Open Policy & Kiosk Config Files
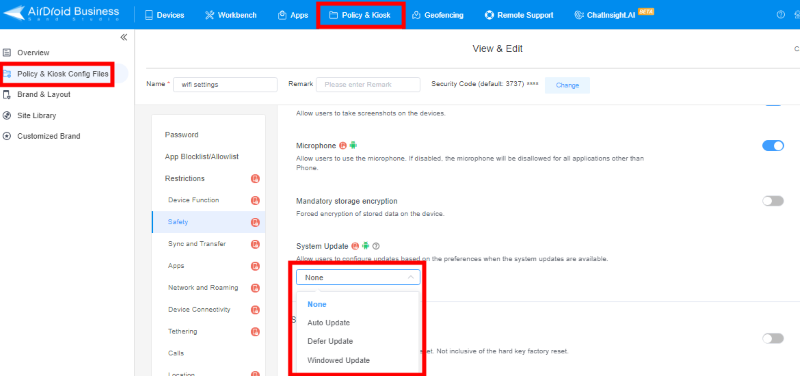The height and width of the screenshot is (376, 800). [x=63, y=74]
